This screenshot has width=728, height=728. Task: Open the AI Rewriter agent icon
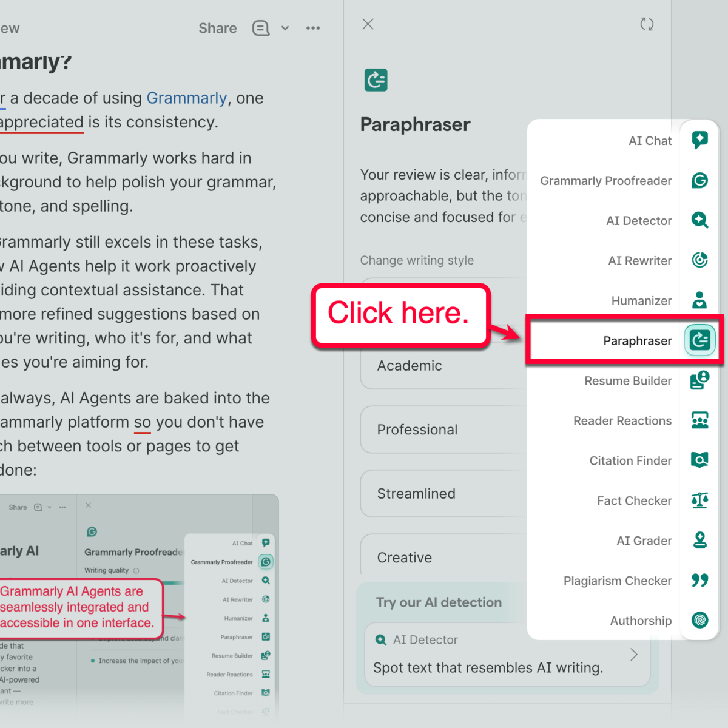coord(699,260)
